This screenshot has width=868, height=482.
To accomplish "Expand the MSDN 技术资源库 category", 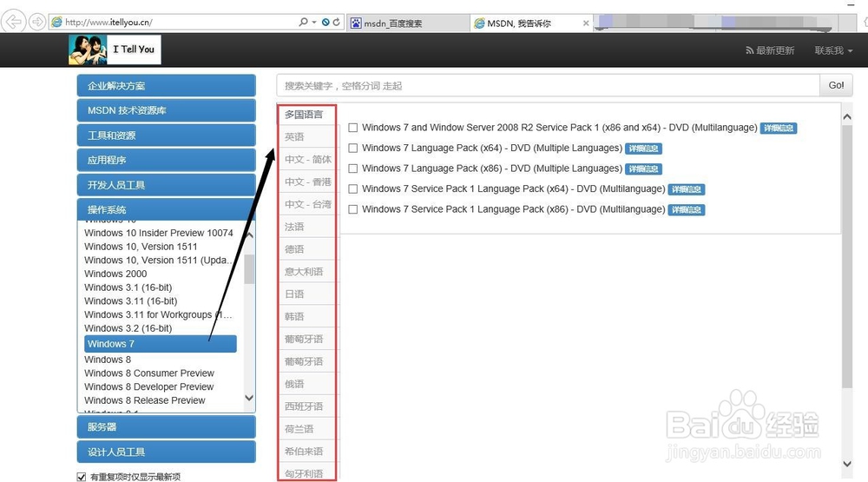I will [x=166, y=110].
